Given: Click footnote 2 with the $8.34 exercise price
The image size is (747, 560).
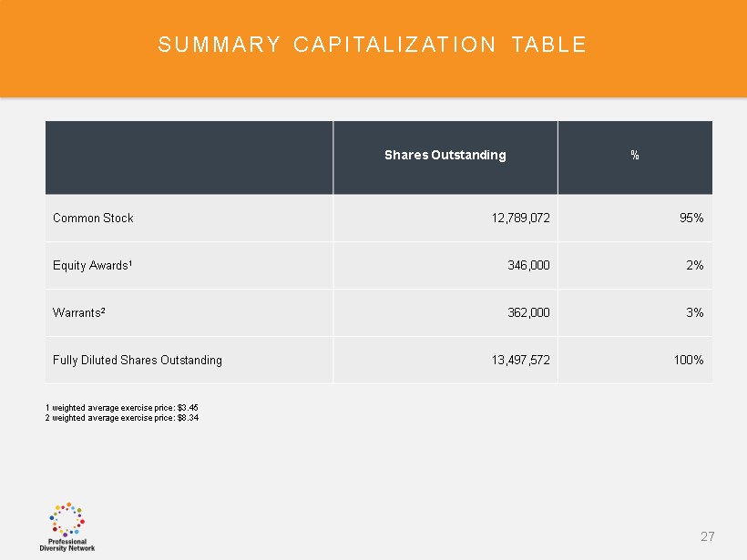Looking at the screenshot, I should tap(121, 418).
